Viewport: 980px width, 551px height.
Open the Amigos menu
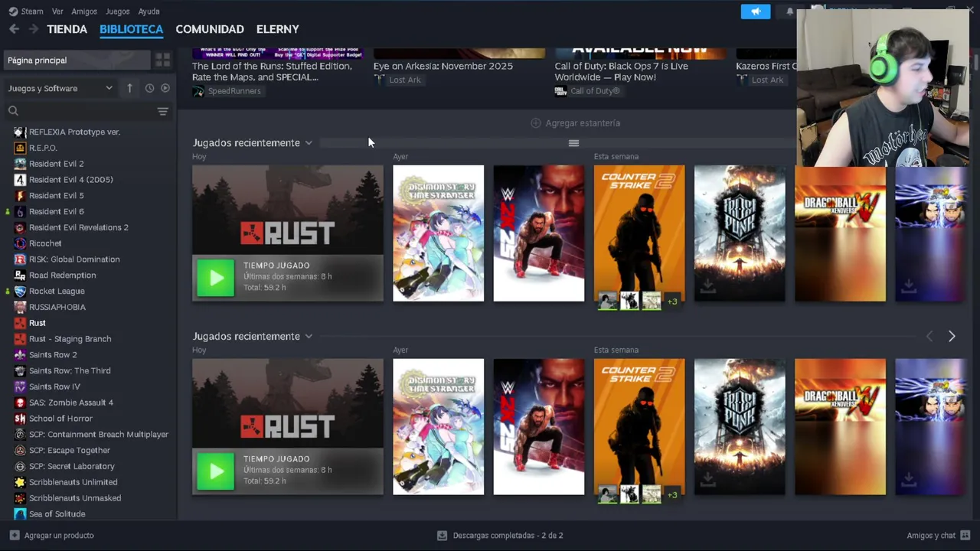click(x=84, y=11)
